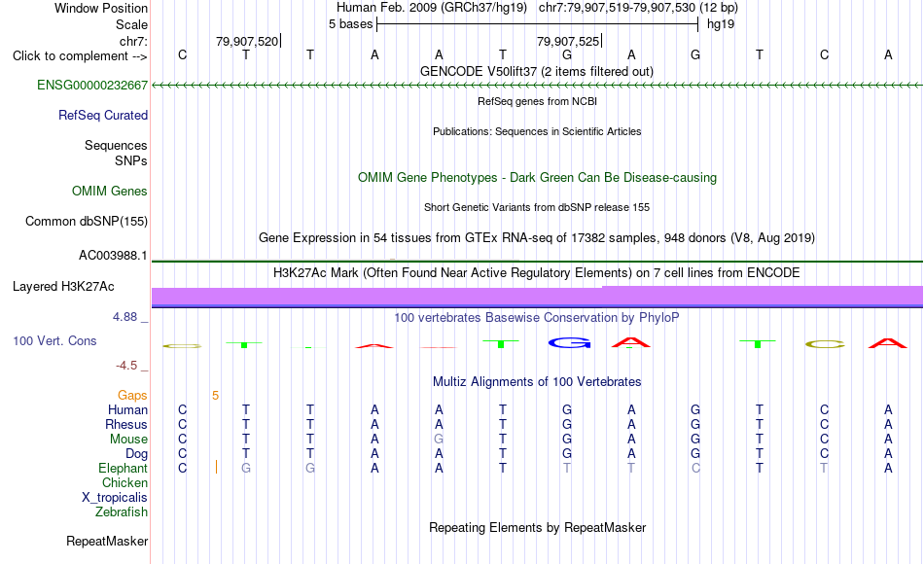Open the 100 Vert. Cons track label

click(x=54, y=340)
